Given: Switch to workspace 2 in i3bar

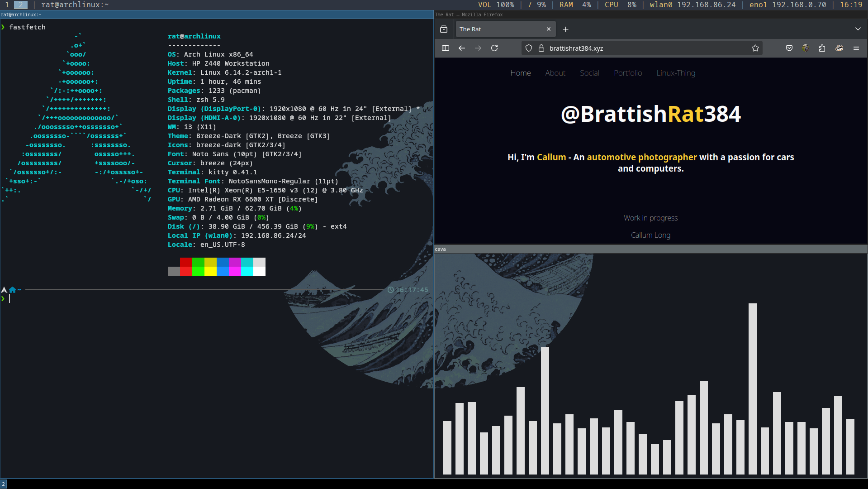Looking at the screenshot, I should 21,5.
